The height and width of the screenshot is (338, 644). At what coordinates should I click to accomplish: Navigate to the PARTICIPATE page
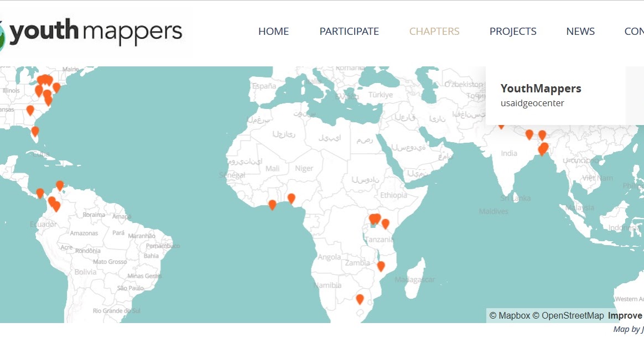tap(349, 32)
